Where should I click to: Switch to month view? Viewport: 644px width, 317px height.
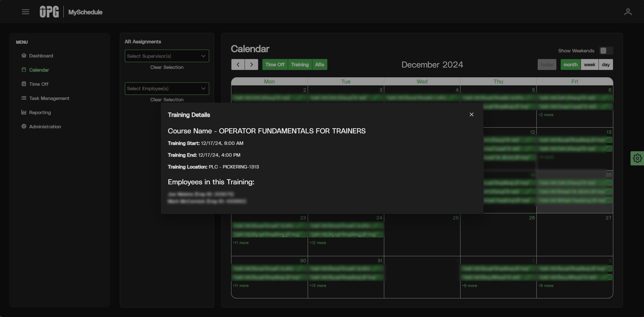pyautogui.click(x=570, y=64)
